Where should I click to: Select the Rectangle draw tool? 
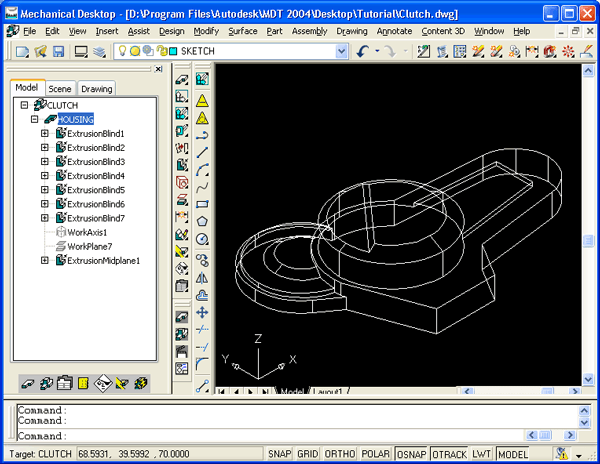[202, 203]
